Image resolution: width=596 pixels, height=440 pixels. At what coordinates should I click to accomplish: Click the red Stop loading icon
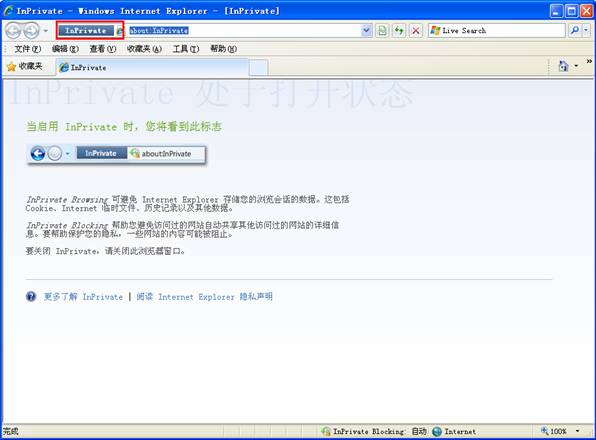[416, 30]
